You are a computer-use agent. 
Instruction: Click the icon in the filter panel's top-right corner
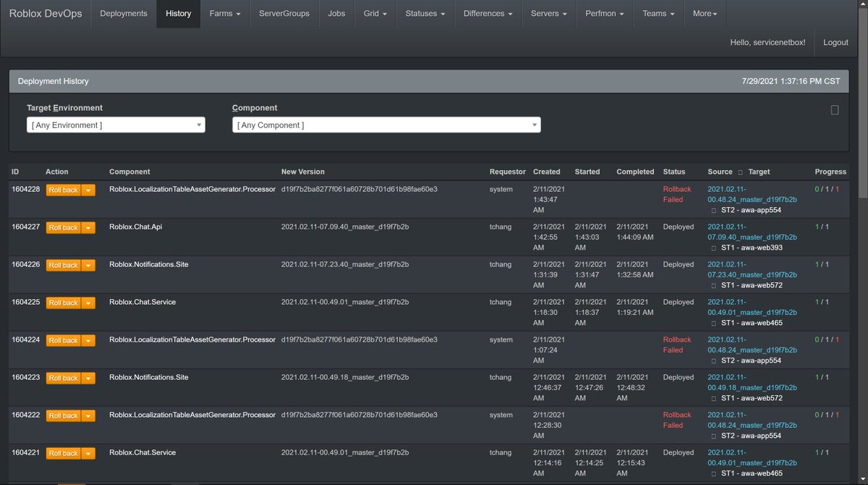click(835, 110)
